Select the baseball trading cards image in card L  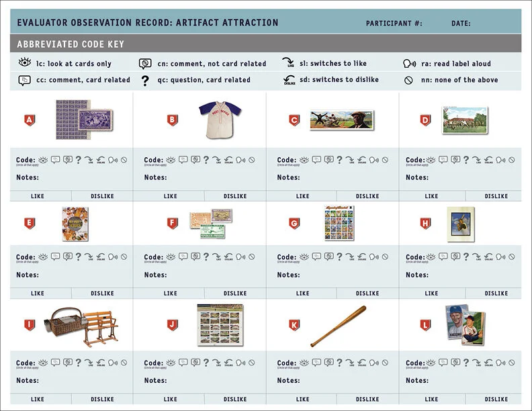[465, 325]
